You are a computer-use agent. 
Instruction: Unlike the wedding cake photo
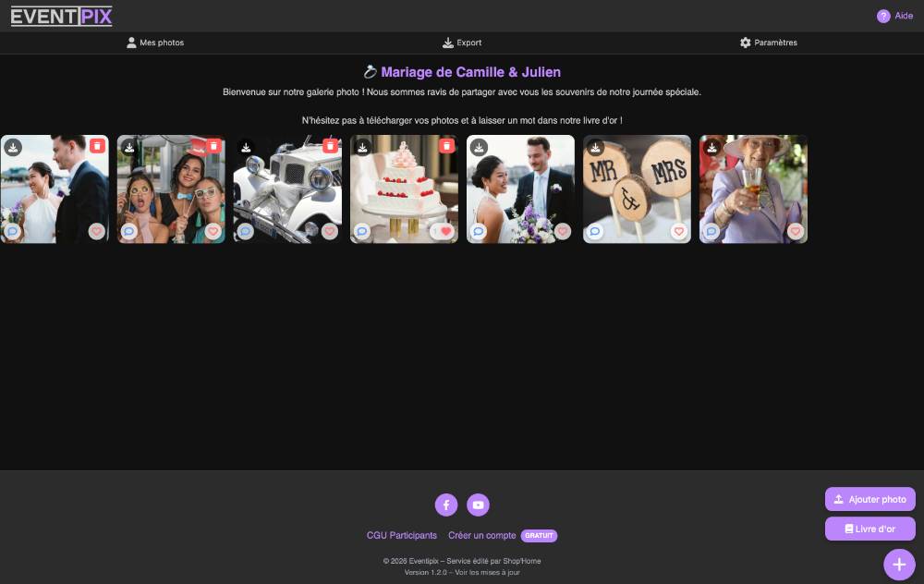pos(445,232)
